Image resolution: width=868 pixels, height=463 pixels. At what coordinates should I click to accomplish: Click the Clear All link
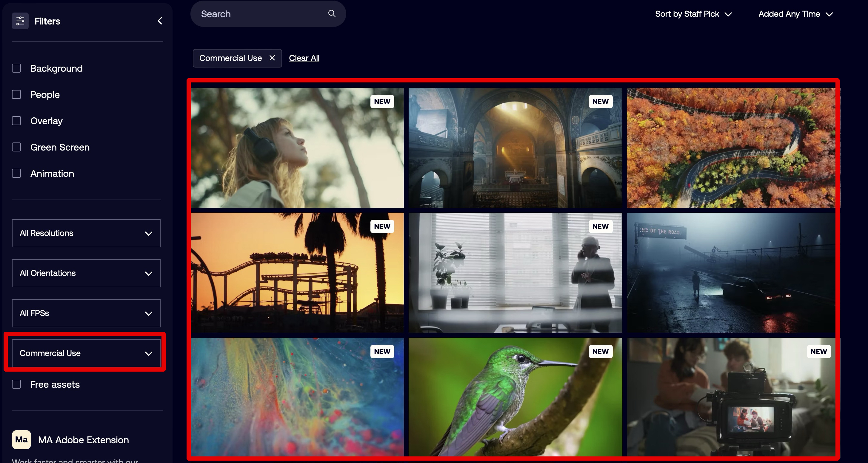click(304, 58)
